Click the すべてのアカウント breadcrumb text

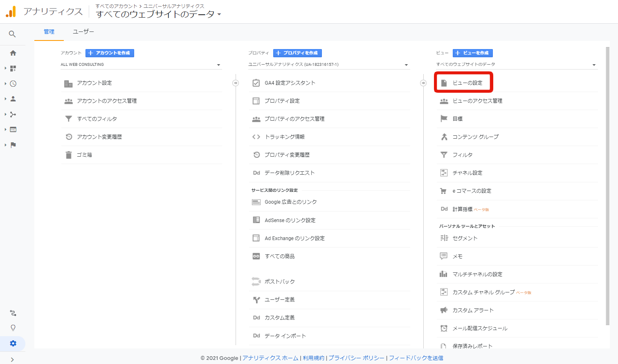116,6
